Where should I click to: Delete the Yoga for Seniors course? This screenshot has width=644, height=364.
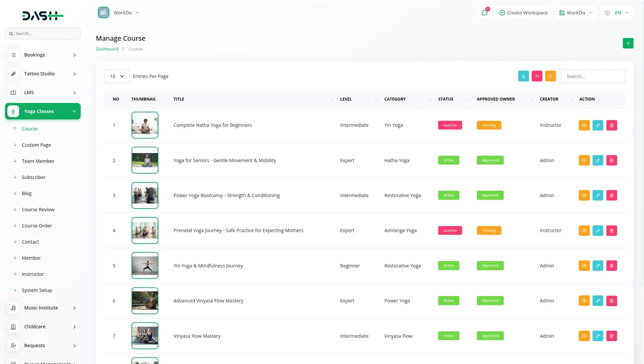click(x=611, y=160)
